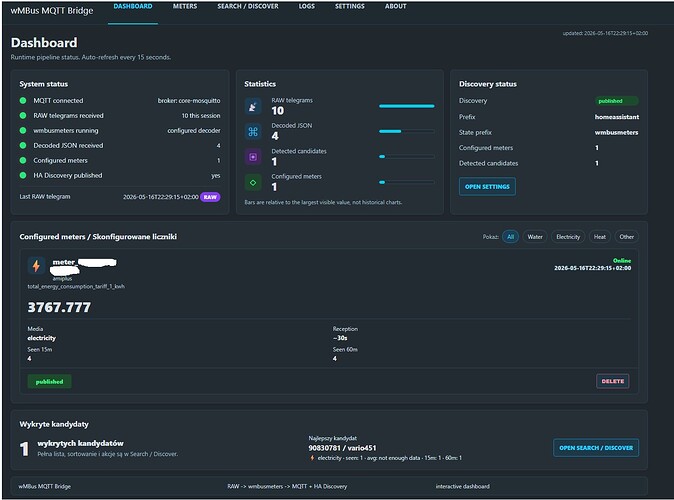Click the green published badge on meter card
Image resolution: width=674 pixels, height=500 pixels.
tap(49, 382)
